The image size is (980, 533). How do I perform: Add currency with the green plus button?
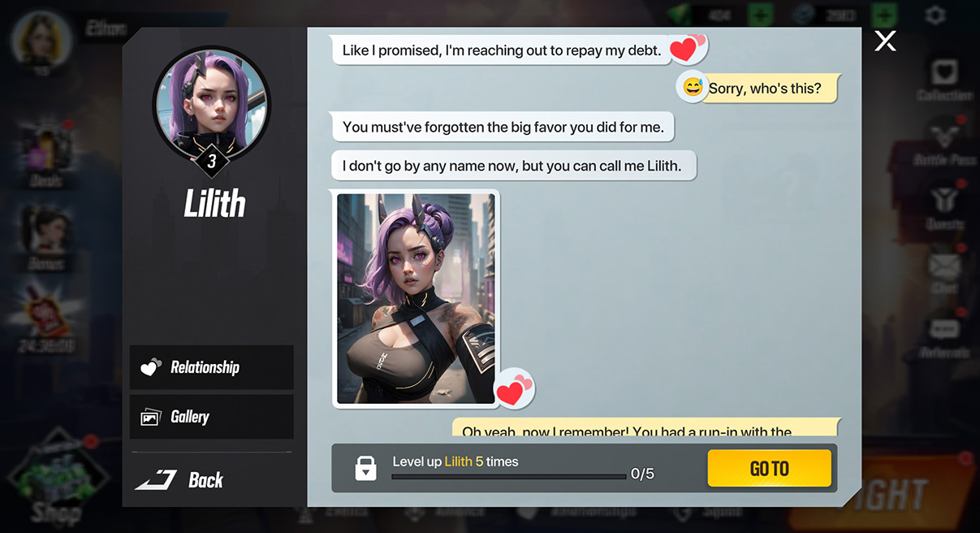click(x=761, y=15)
